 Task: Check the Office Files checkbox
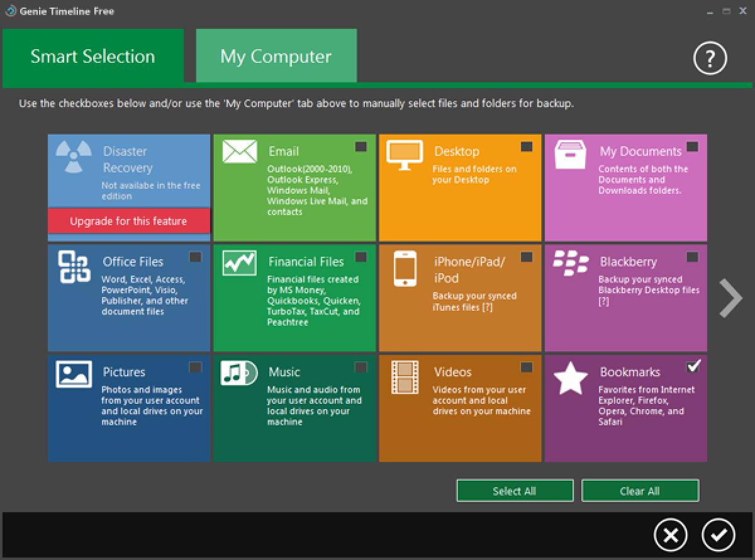[194, 257]
